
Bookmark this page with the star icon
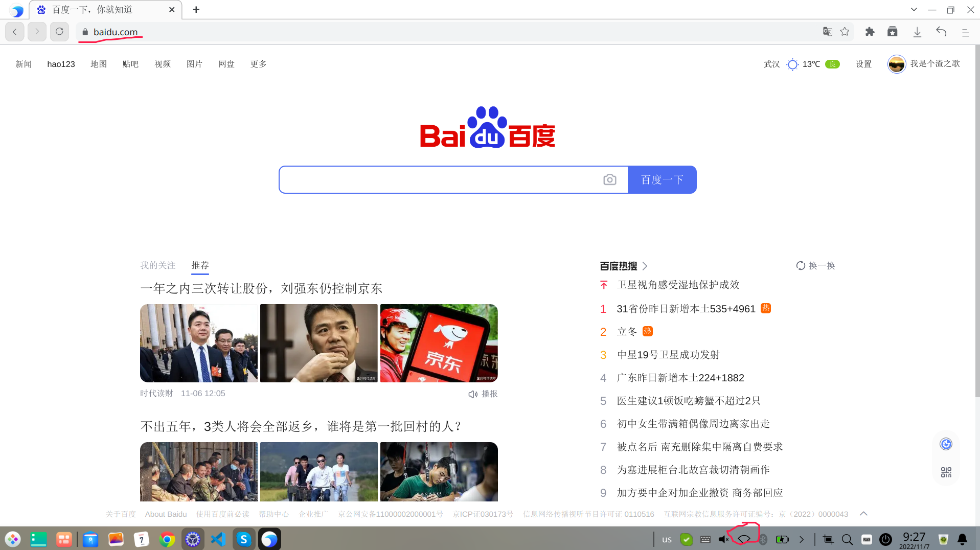coord(845,32)
